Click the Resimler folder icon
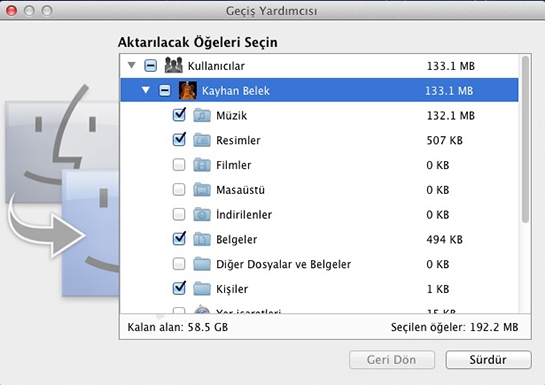 [x=202, y=140]
